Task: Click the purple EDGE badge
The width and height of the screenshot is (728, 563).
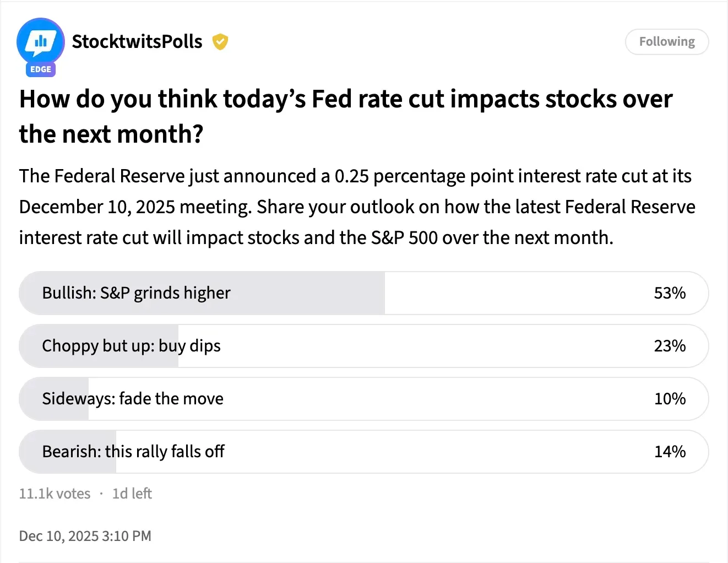Action: point(41,69)
